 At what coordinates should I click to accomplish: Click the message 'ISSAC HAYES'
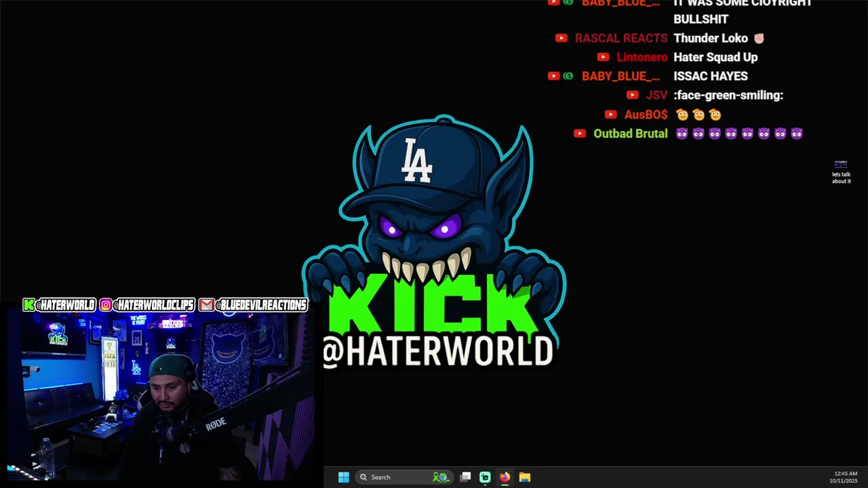click(x=711, y=76)
